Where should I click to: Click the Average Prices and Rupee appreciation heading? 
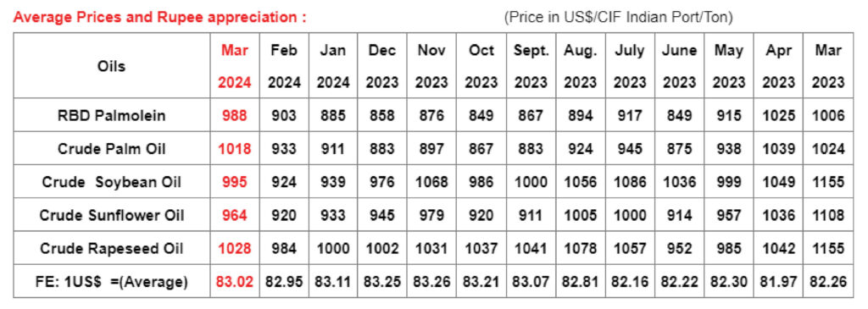[160, 17]
